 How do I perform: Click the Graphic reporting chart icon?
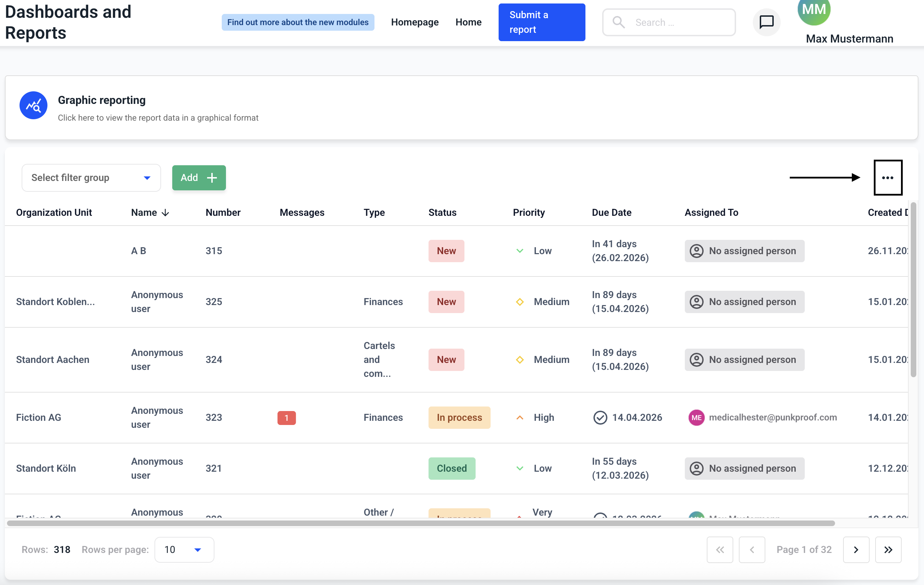[x=33, y=106]
